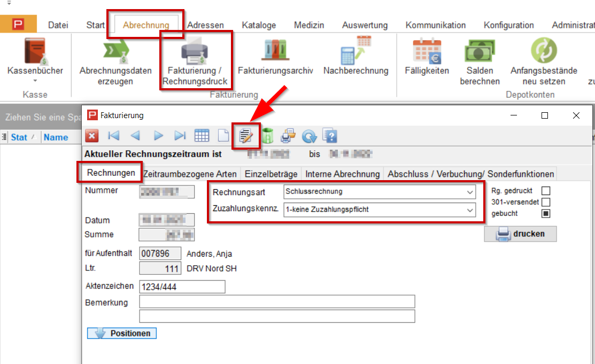Click the refresh icon in Fakturierung toolbar

[309, 136]
